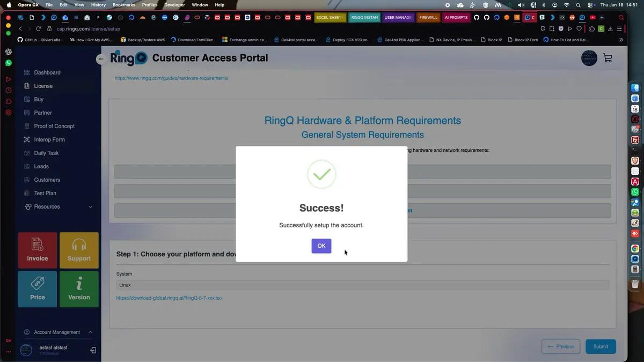Click the Spotlight search icon in menu bar
This screenshot has height=362, width=644.
[578, 5]
